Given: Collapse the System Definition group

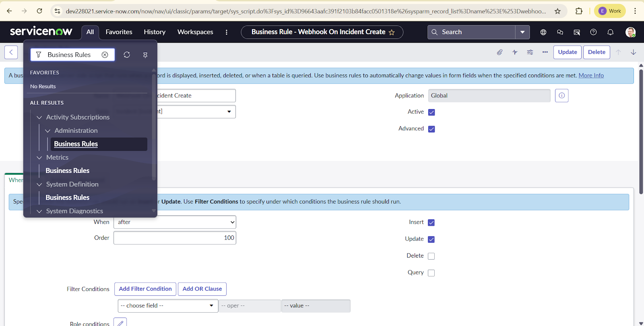Looking at the screenshot, I should point(39,185).
